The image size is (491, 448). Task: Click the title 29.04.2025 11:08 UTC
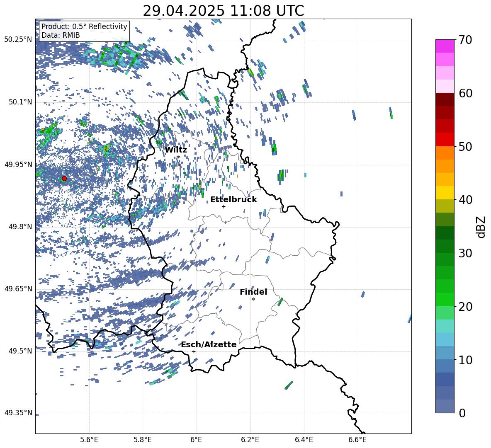tap(223, 11)
